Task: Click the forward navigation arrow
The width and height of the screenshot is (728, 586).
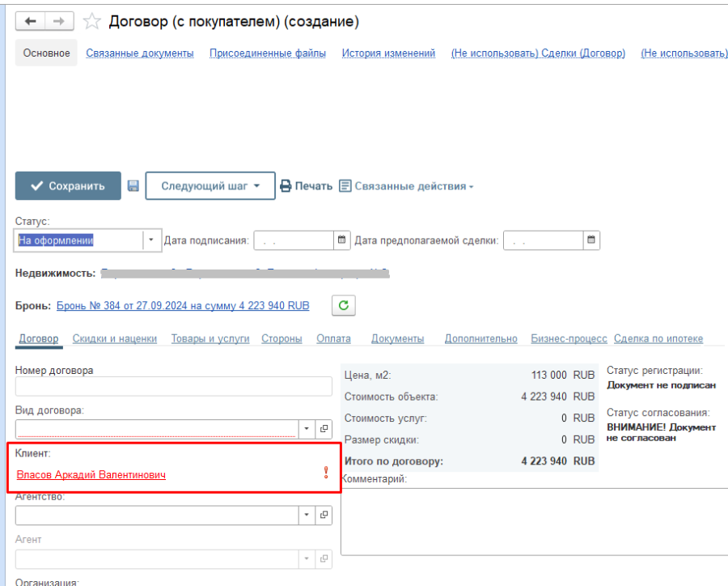Action: point(59,22)
